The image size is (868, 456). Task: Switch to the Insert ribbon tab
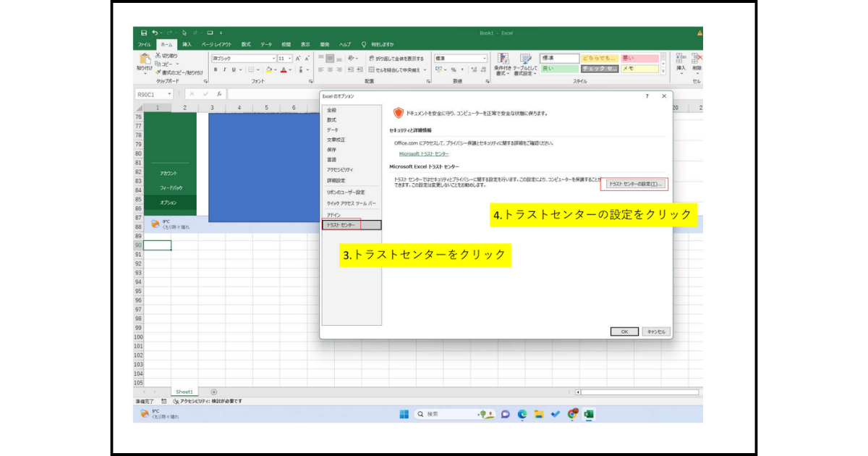pyautogui.click(x=187, y=44)
